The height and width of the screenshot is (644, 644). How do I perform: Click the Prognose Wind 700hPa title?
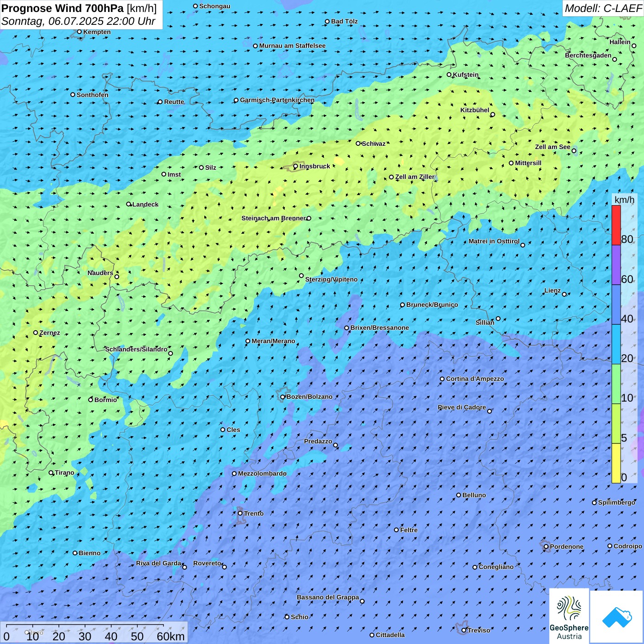click(63, 8)
